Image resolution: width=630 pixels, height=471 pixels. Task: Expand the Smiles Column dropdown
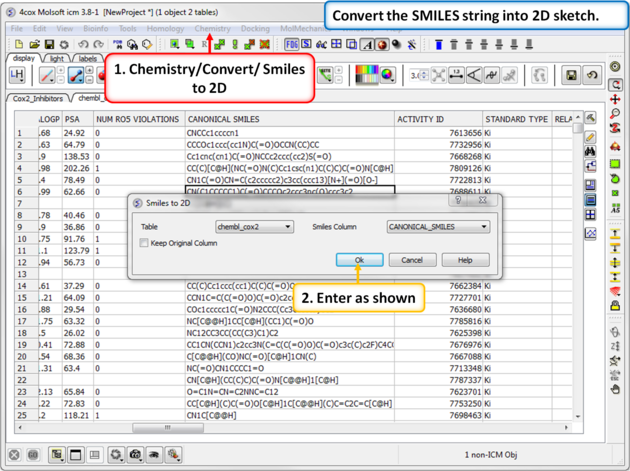point(438,227)
